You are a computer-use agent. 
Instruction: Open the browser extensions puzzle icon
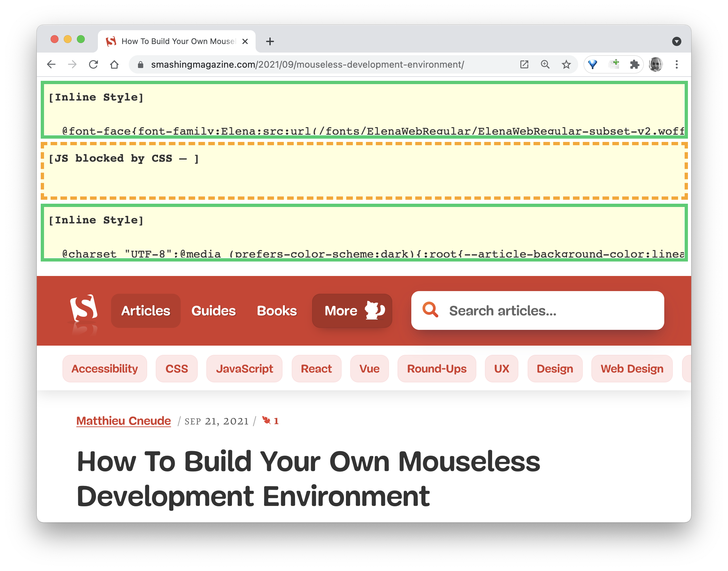coord(635,64)
